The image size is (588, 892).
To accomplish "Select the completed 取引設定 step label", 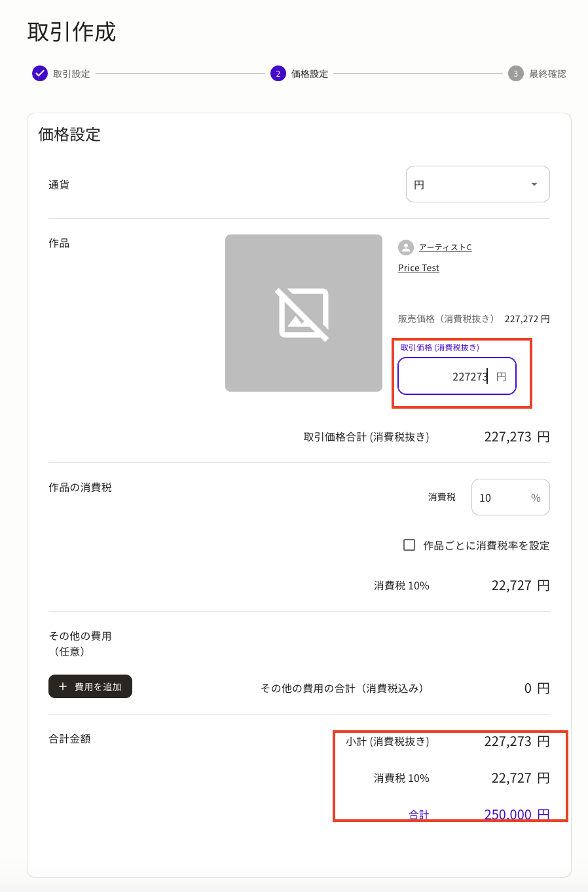I will pyautogui.click(x=69, y=73).
